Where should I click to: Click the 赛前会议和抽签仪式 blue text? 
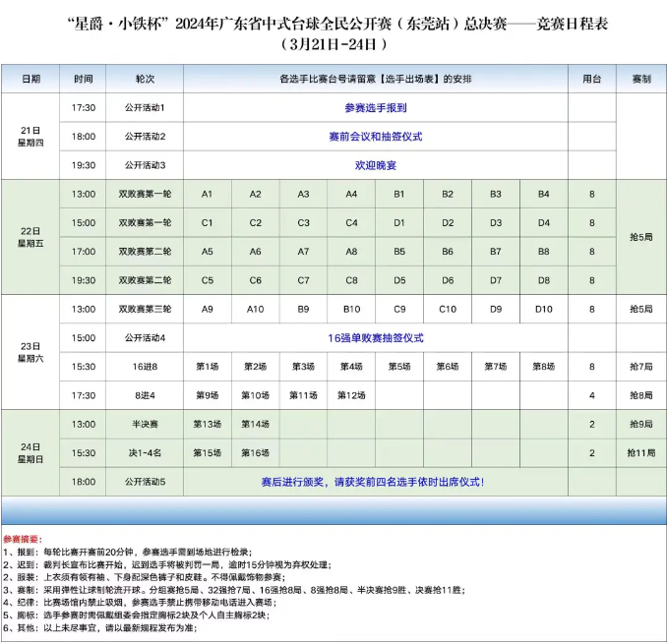point(376,137)
